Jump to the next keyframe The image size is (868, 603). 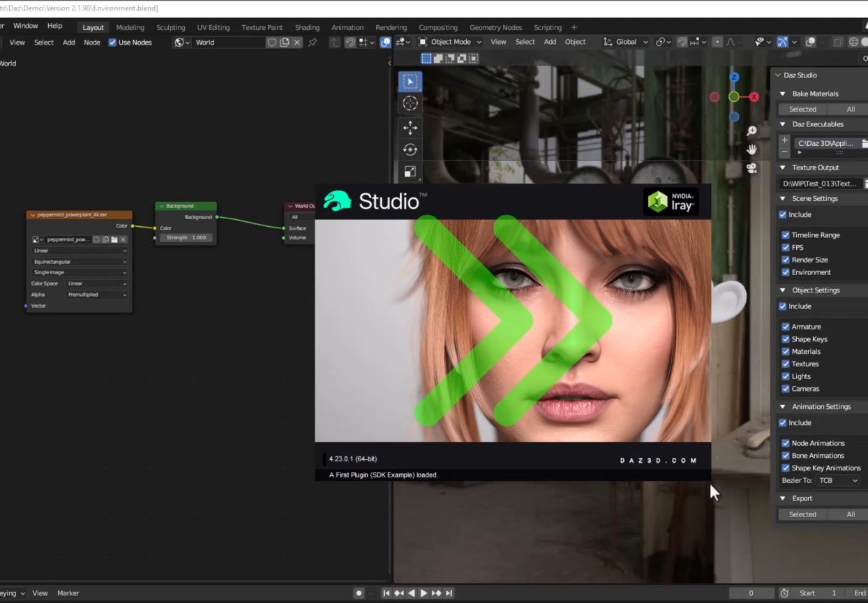click(436, 593)
